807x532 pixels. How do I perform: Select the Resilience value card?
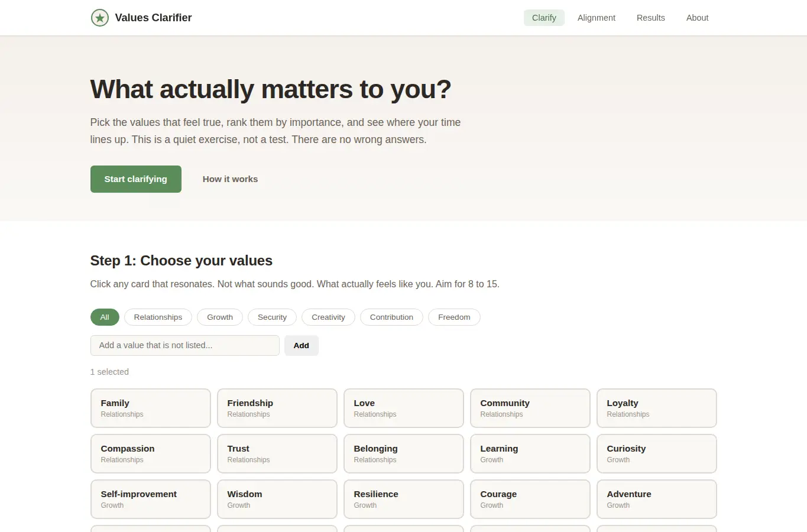click(x=404, y=499)
